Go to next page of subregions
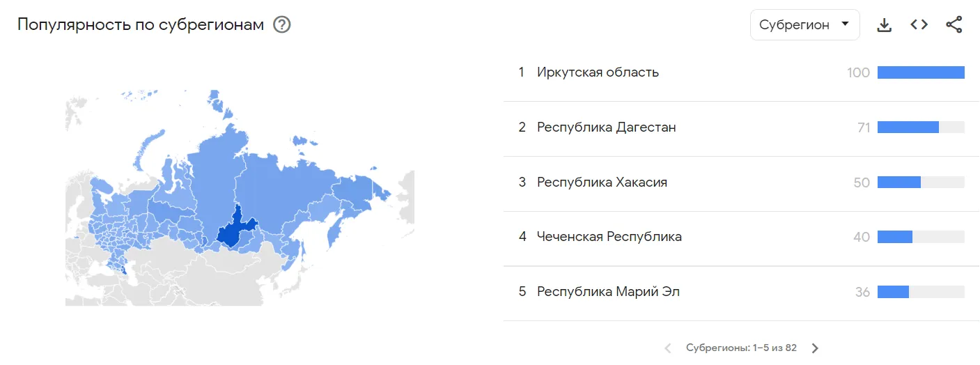Screen dimensions: 980x365 (x=815, y=348)
